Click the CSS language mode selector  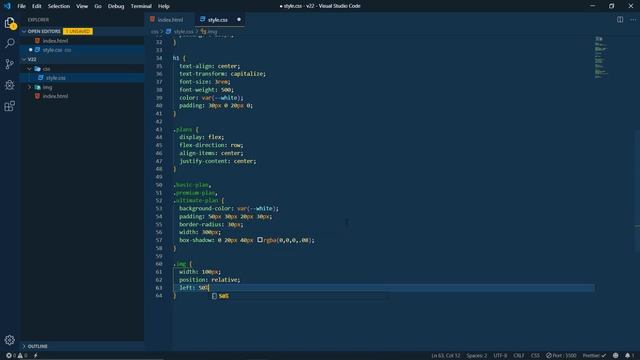pos(535,356)
